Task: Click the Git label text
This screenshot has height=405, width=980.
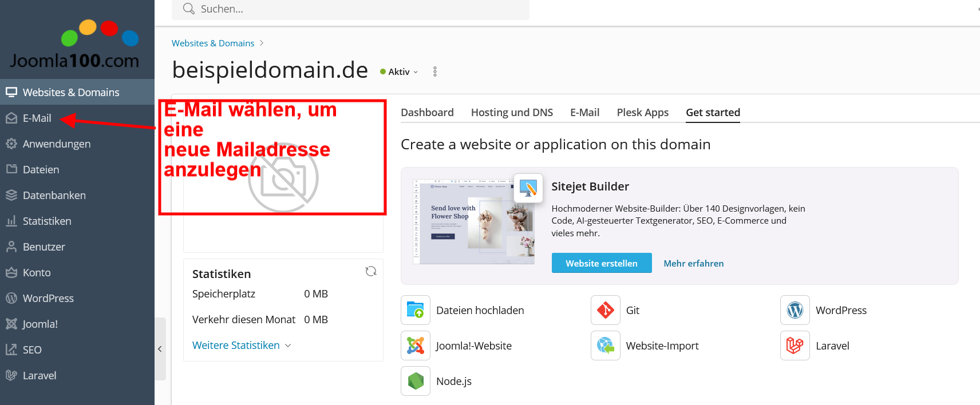Action: 633,310
